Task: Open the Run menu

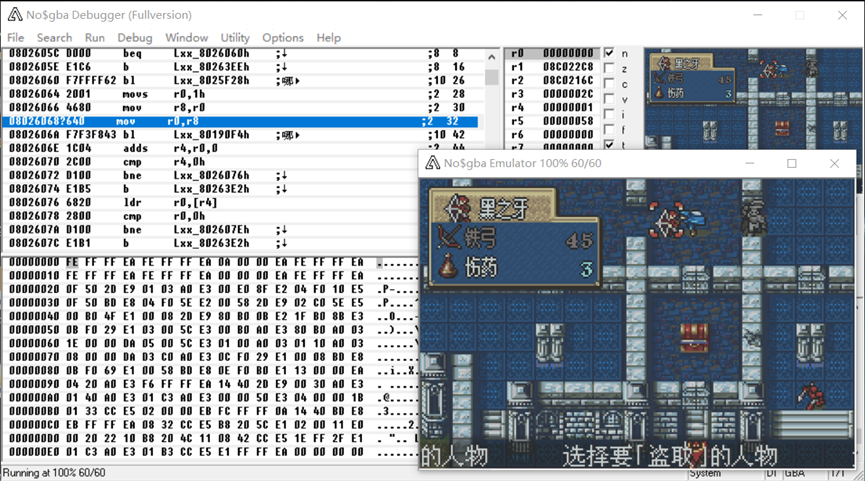Action: click(x=94, y=38)
